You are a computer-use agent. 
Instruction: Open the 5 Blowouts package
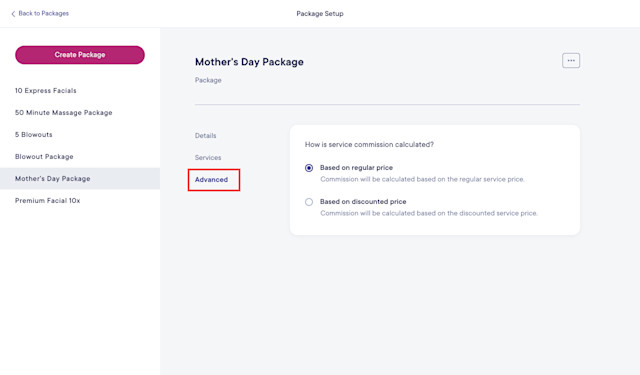point(33,135)
